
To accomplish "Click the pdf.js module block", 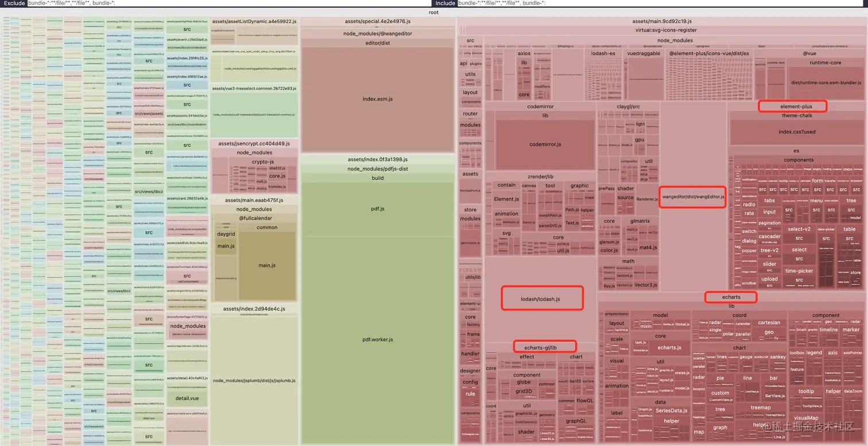I will (378, 209).
